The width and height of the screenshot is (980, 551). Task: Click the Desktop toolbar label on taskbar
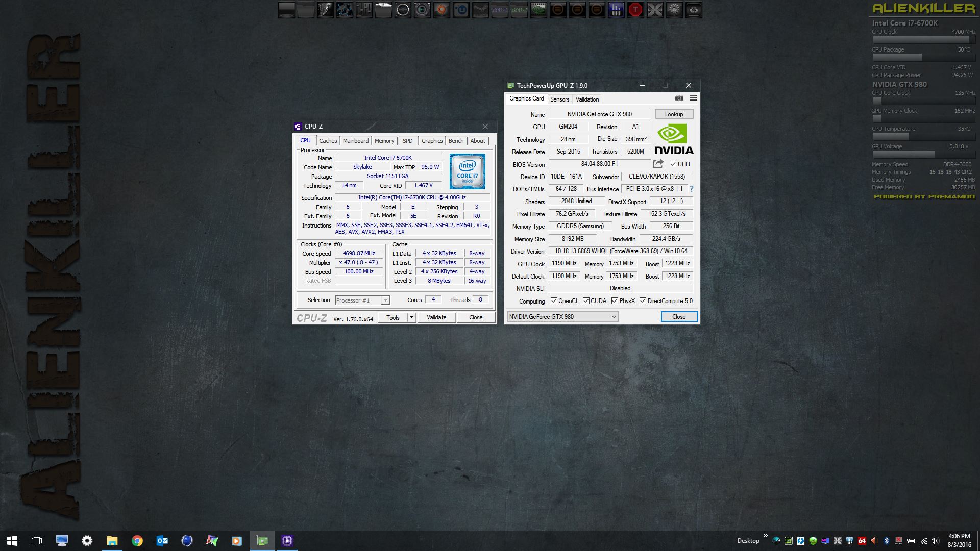click(x=748, y=541)
